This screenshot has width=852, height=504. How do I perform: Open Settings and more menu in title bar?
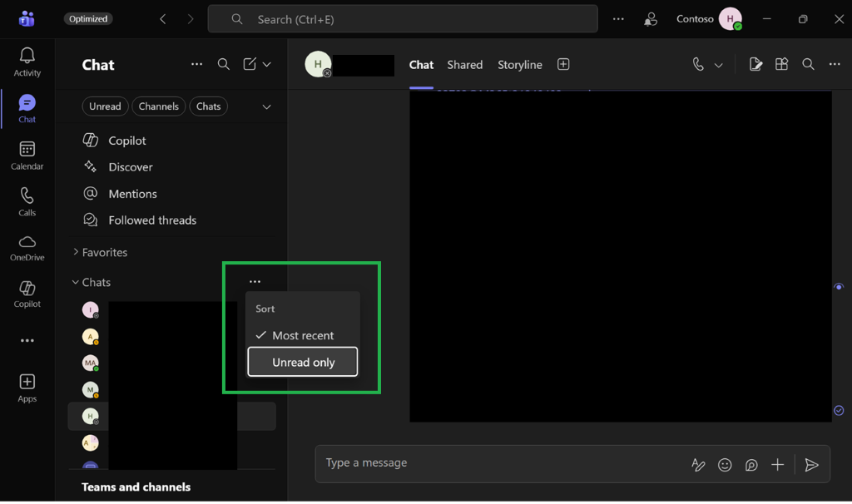coord(618,19)
